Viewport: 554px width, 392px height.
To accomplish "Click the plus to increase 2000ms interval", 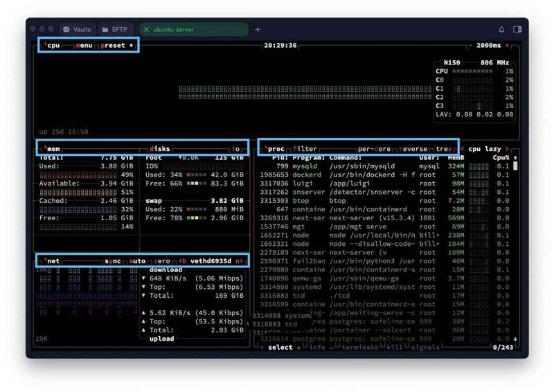I will pyautogui.click(x=507, y=46).
